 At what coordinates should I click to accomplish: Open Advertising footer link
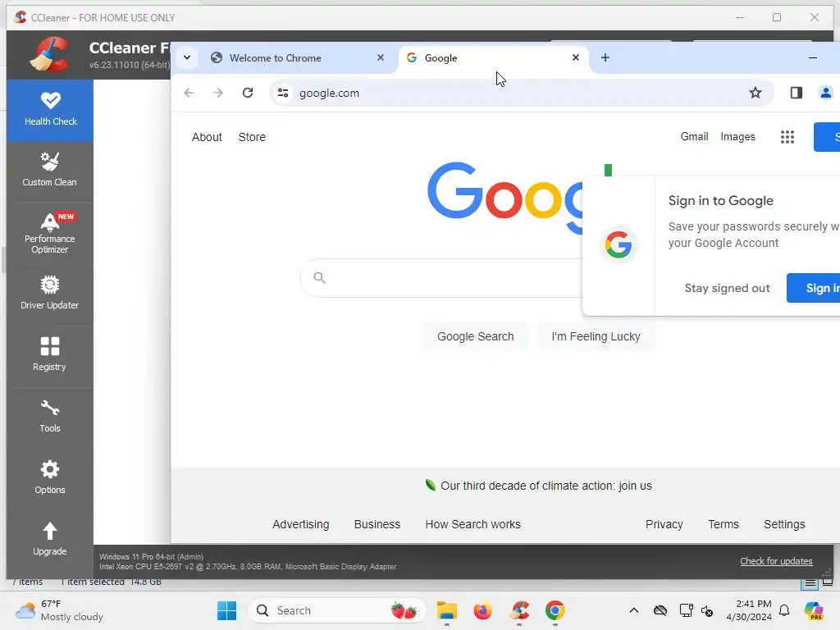click(300, 524)
